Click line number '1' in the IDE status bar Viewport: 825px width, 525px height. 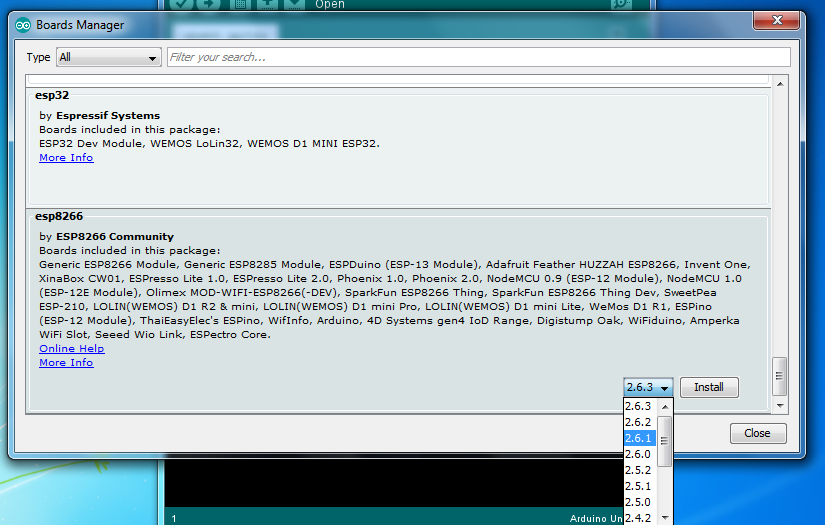point(174,519)
